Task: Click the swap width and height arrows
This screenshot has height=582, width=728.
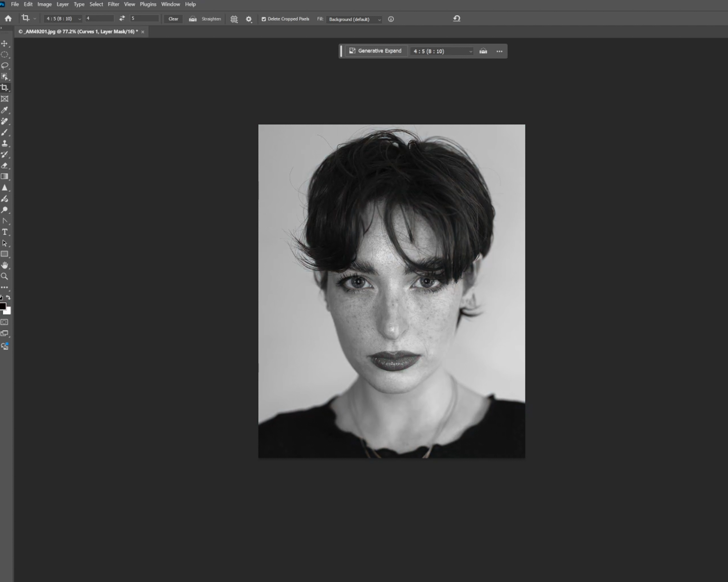Action: (122, 18)
